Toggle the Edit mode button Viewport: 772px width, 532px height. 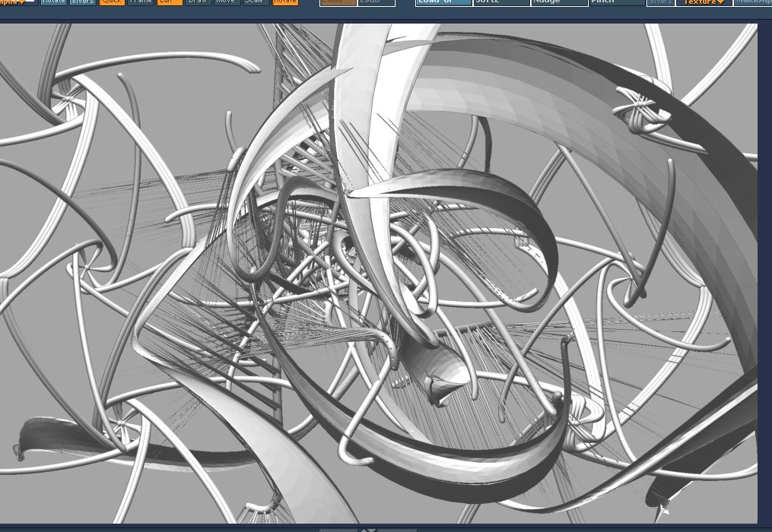click(x=170, y=2)
